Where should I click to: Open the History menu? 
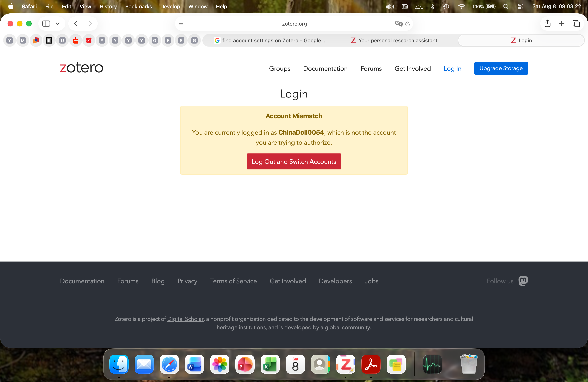108,6
